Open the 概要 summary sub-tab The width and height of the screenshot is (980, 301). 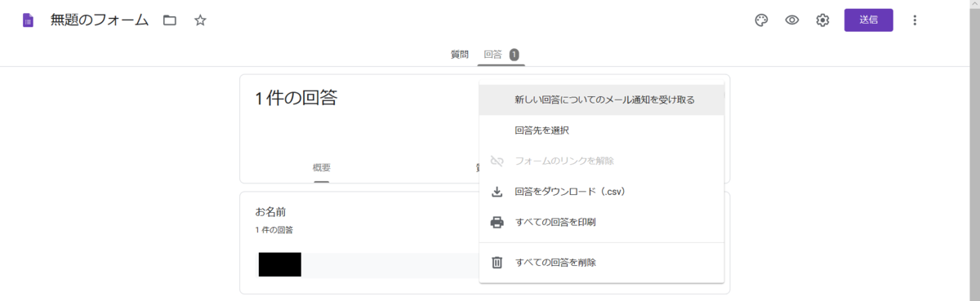coord(322,168)
